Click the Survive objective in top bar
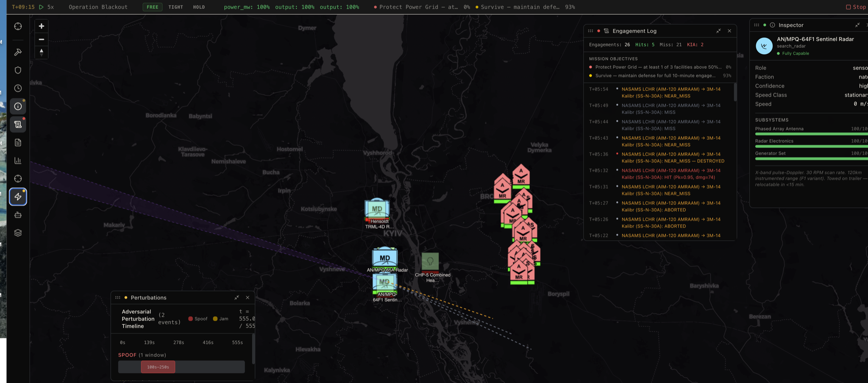The image size is (868, 383). click(525, 7)
